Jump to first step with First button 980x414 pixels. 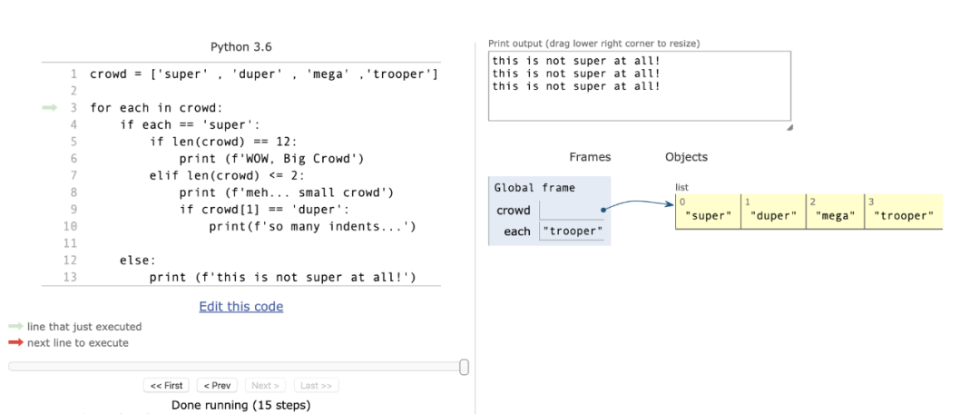(x=167, y=386)
